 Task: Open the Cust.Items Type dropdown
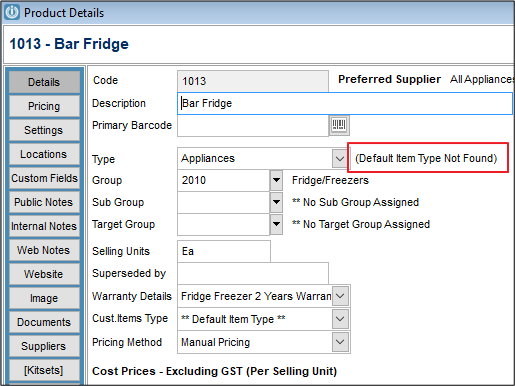[x=340, y=319]
